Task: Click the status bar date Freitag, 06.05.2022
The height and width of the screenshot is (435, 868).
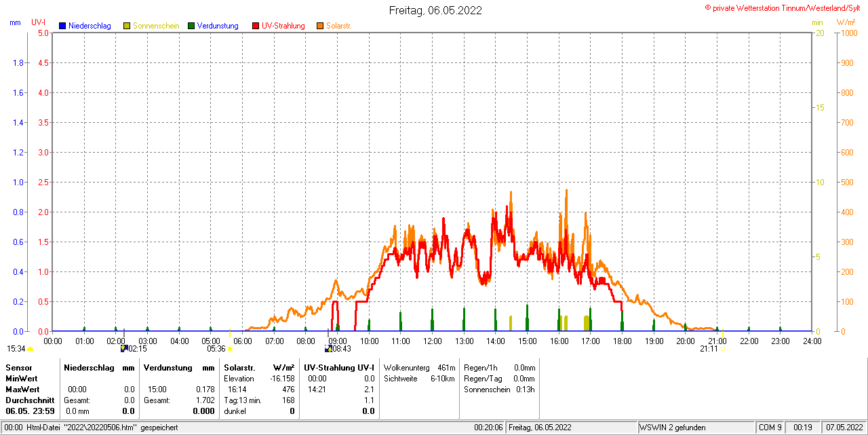Action: pos(540,428)
